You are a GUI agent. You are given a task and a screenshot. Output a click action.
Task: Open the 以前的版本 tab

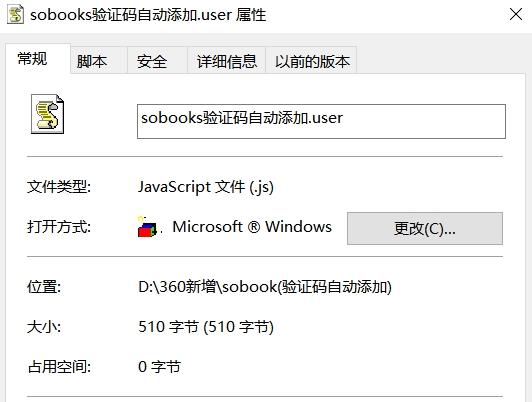[312, 61]
